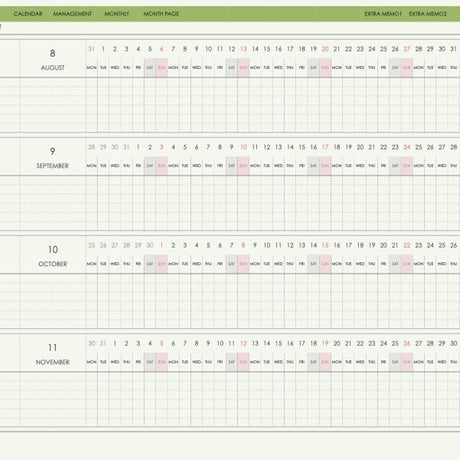This screenshot has width=460, height=460.
Task: Select August date 27
Action: (407, 49)
